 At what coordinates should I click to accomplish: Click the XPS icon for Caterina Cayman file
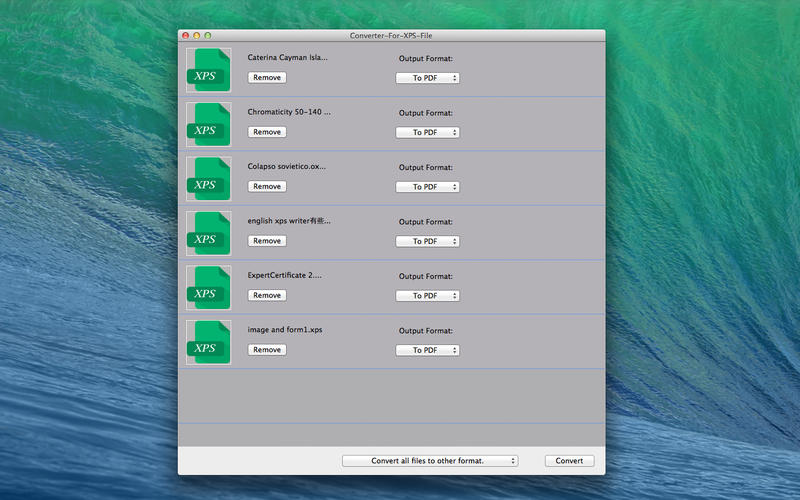pos(208,70)
